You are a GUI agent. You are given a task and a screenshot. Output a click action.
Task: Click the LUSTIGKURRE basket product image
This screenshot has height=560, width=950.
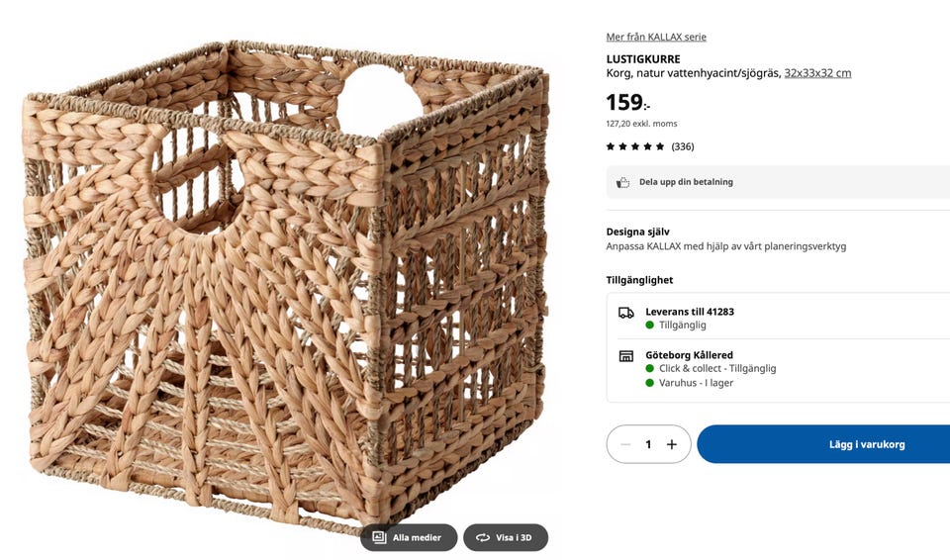(287, 282)
